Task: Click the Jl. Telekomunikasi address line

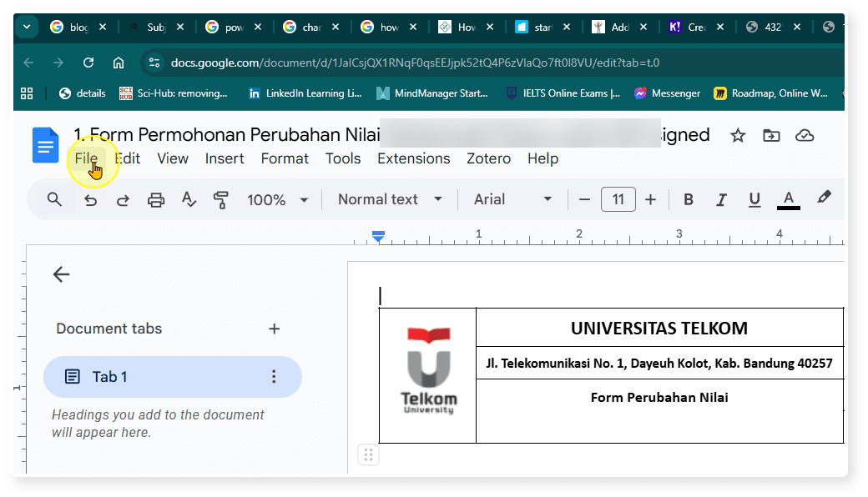Action: 659,364
